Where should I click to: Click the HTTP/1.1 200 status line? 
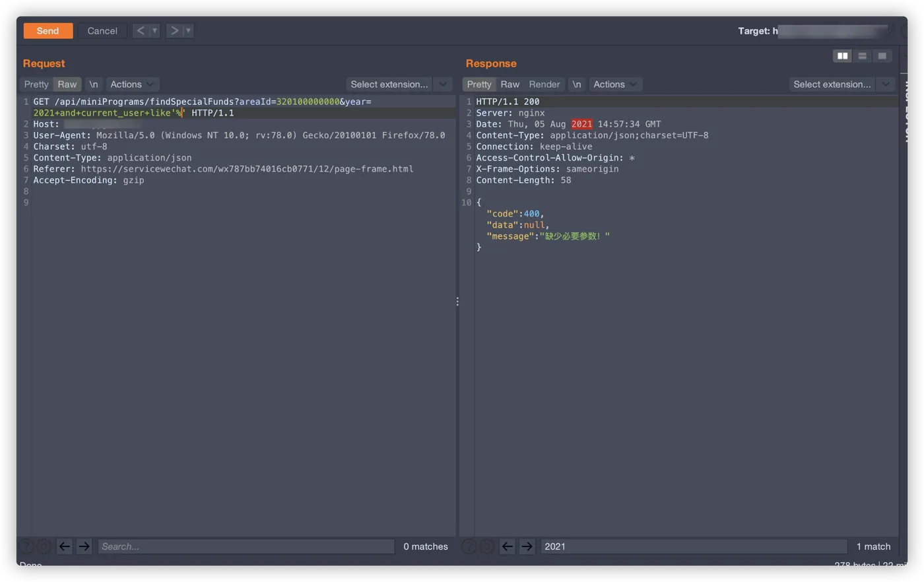click(x=508, y=102)
